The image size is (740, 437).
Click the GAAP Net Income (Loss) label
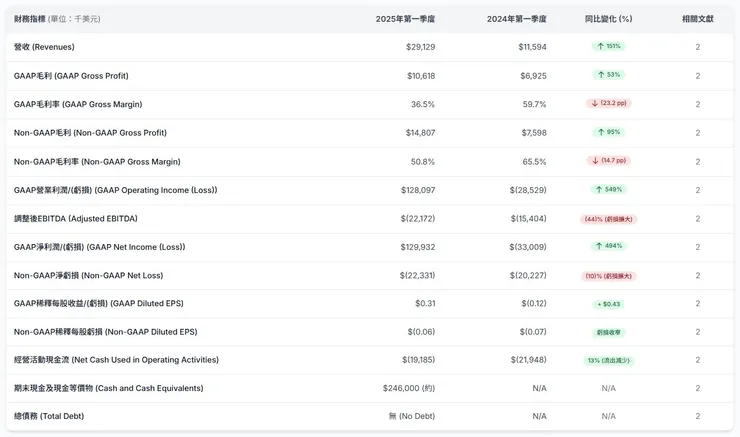(100, 247)
